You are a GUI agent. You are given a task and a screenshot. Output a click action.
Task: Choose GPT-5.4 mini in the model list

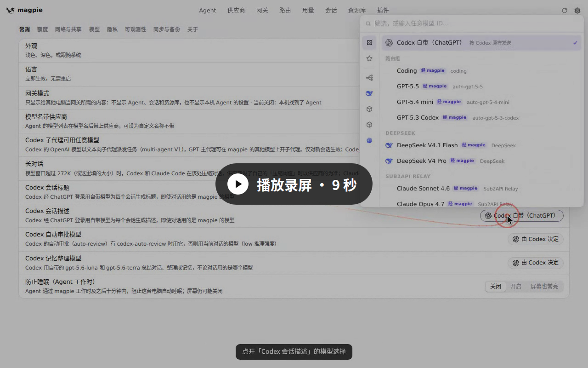click(x=481, y=102)
